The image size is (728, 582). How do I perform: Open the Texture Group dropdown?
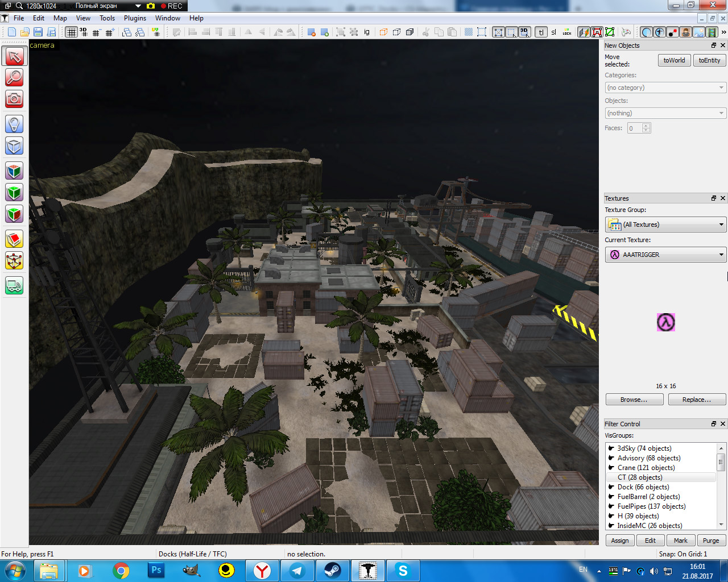(x=665, y=225)
